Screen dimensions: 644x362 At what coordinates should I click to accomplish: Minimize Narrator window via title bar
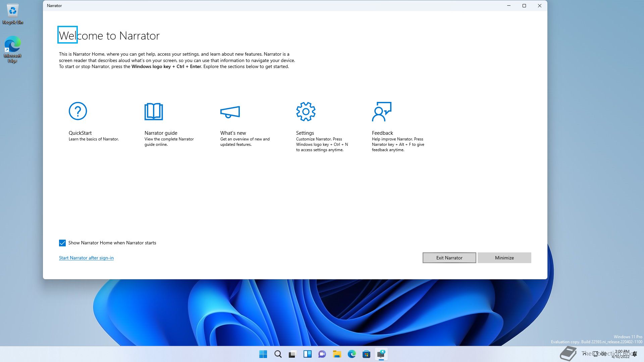(509, 6)
